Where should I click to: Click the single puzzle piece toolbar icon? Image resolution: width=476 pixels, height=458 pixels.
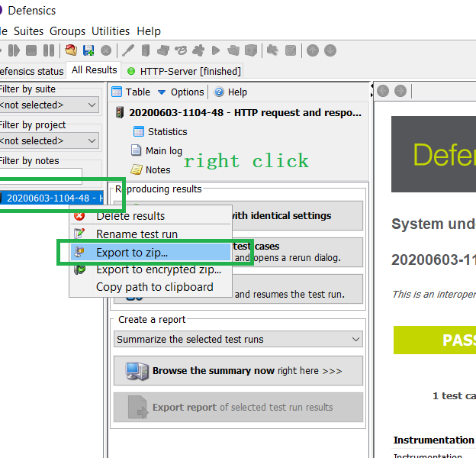[198, 50]
